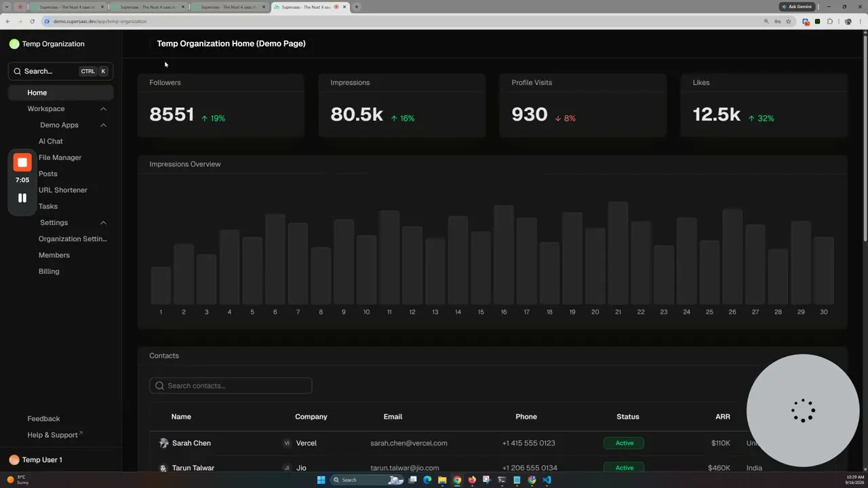The image size is (868, 488).
Task: Open URL Shortener from the sidebar
Action: pos(63,190)
